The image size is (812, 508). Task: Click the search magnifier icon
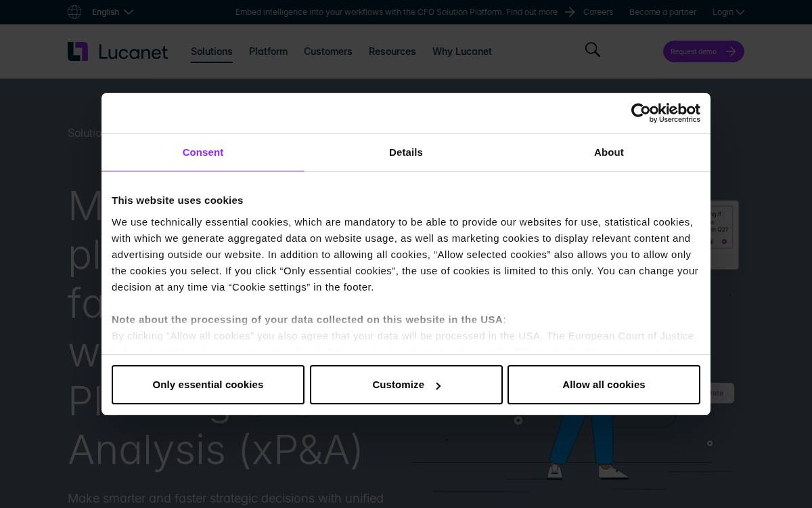[x=593, y=50]
